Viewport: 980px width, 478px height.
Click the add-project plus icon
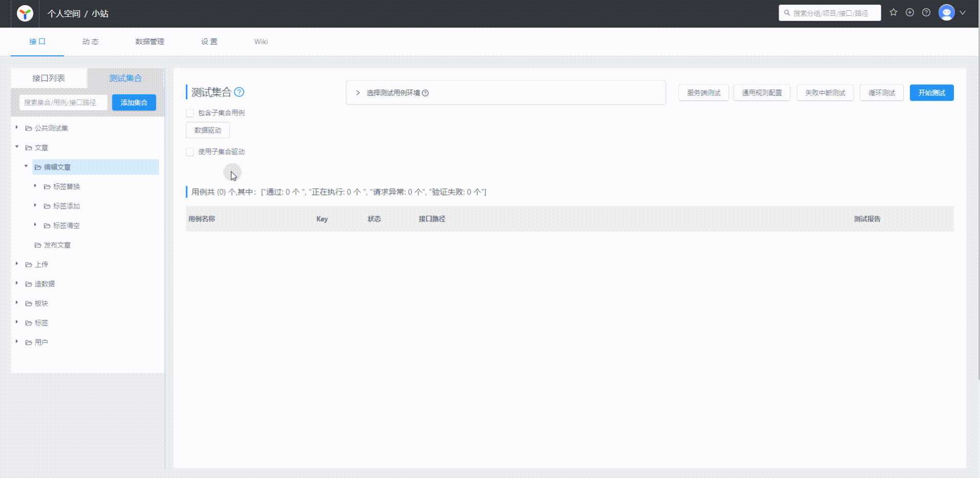pyautogui.click(x=910, y=12)
